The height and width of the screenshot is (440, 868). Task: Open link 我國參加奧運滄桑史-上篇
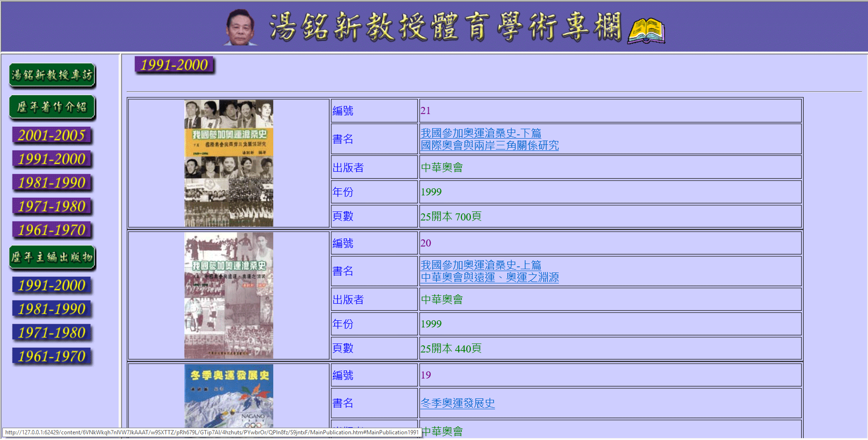pyautogui.click(x=481, y=265)
